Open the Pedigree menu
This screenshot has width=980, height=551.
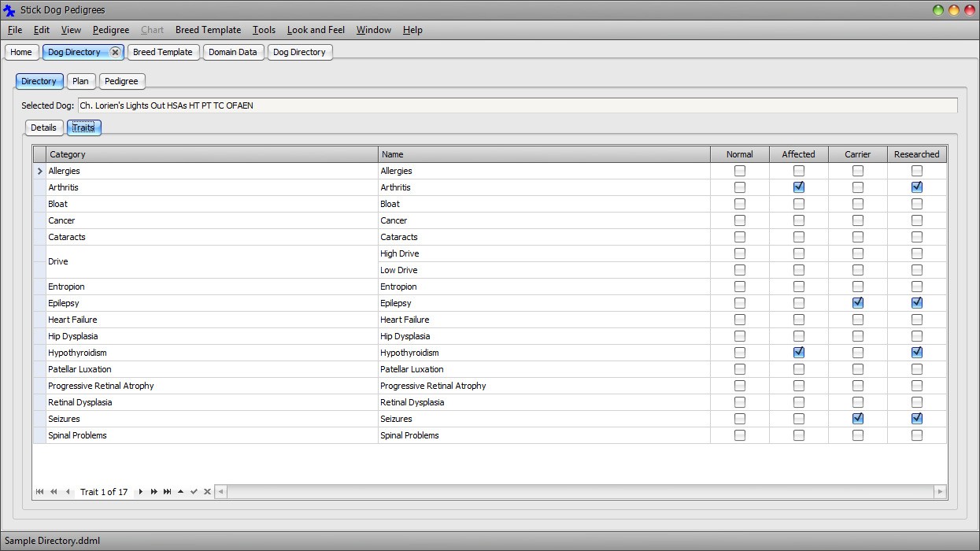(x=110, y=30)
